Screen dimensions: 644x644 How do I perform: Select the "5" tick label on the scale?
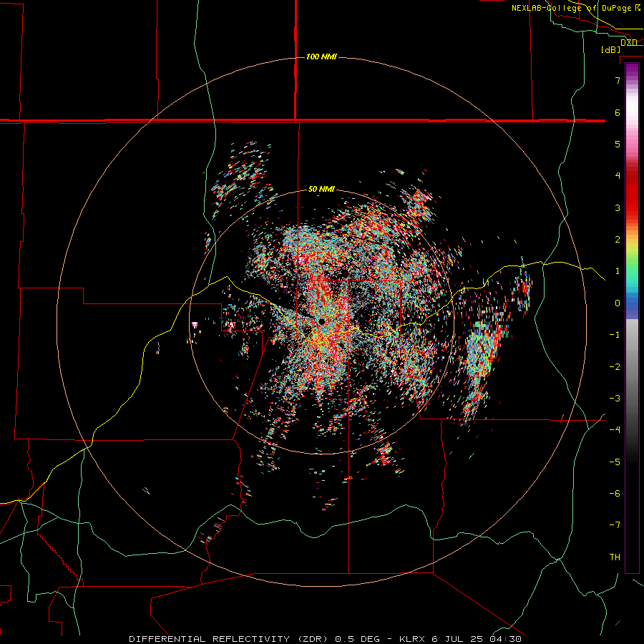point(618,144)
